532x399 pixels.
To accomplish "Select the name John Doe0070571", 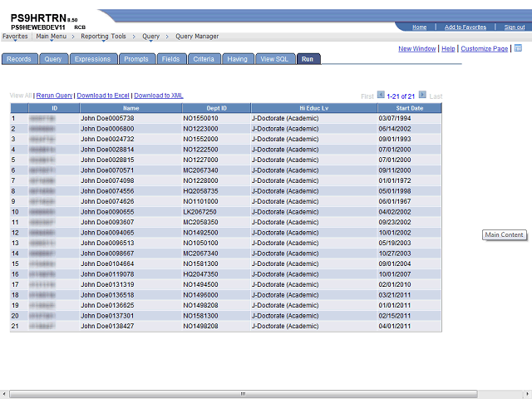I will 107,170.
